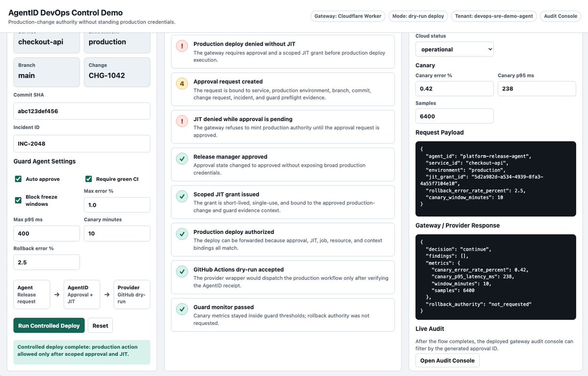Viewport: 588px width, 376px height.
Task: Click the number 4 badge on Approval request created
Action: click(182, 84)
